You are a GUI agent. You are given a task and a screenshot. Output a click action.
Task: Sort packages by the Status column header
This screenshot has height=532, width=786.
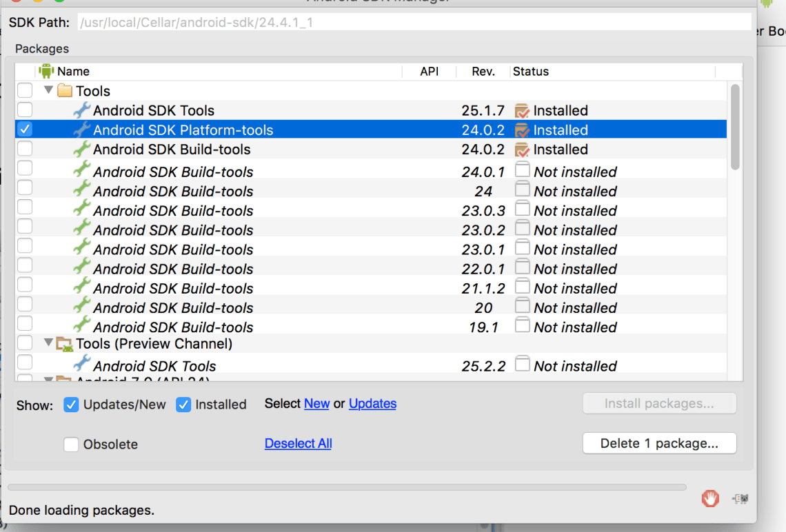click(x=531, y=72)
